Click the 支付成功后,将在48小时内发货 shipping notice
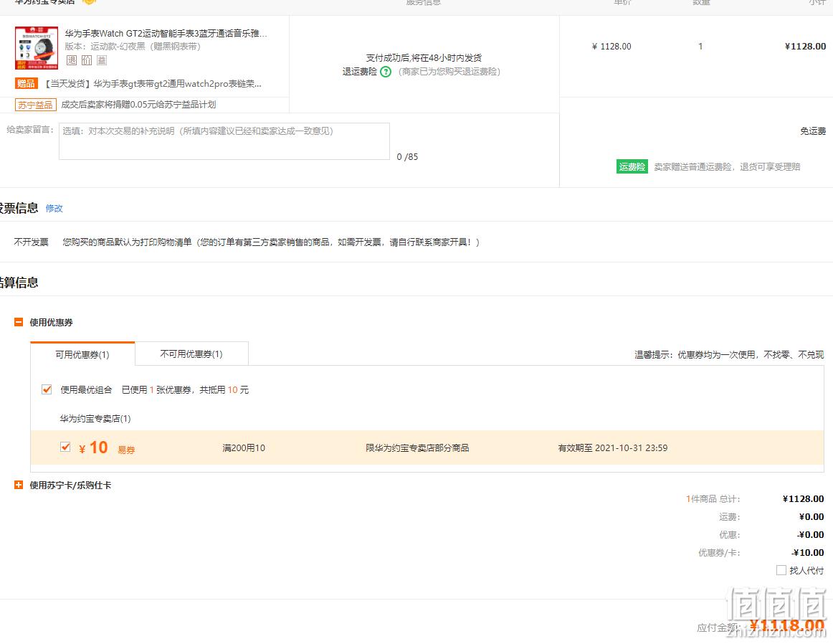 [424, 58]
